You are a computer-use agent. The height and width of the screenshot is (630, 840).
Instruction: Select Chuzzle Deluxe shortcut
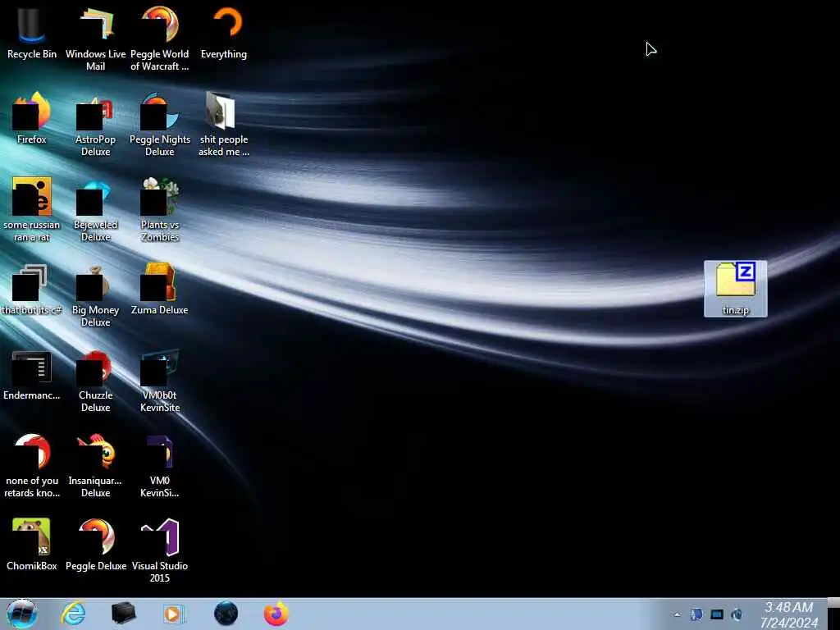(x=95, y=380)
